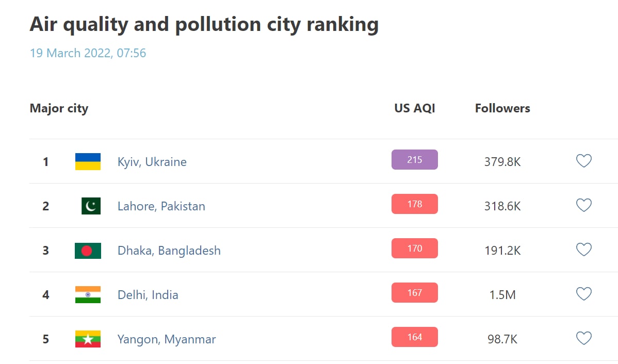The height and width of the screenshot is (364, 618).
Task: Click the Pakistan flag icon
Action: 91,206
